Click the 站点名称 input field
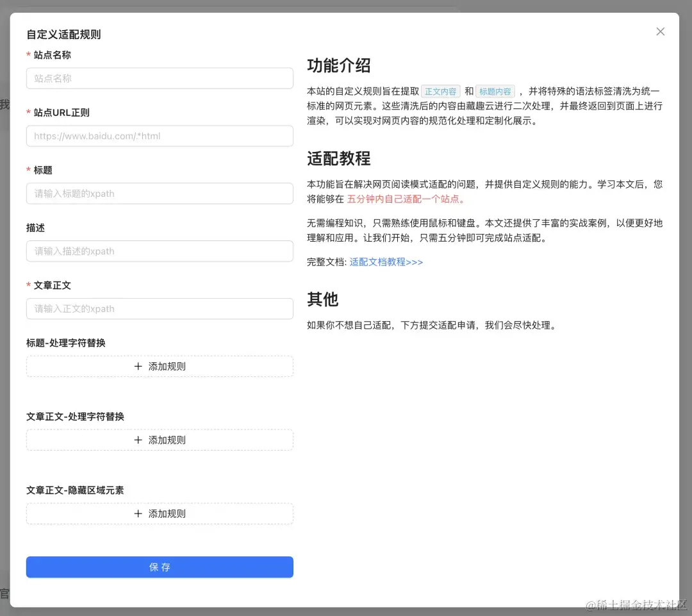 point(159,78)
